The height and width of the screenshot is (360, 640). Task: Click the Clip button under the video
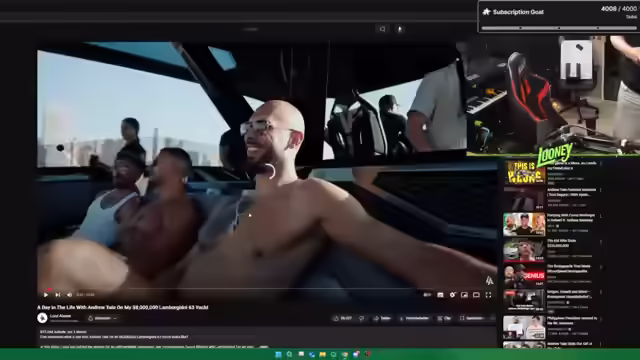tap(444, 318)
